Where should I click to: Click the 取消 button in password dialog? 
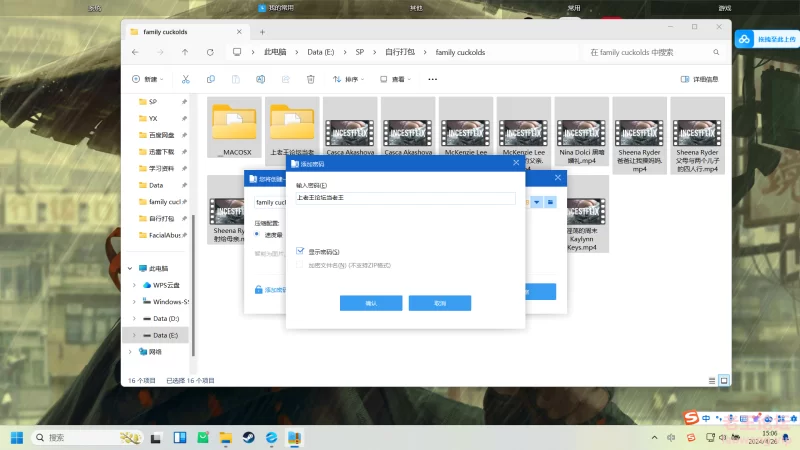click(x=439, y=302)
